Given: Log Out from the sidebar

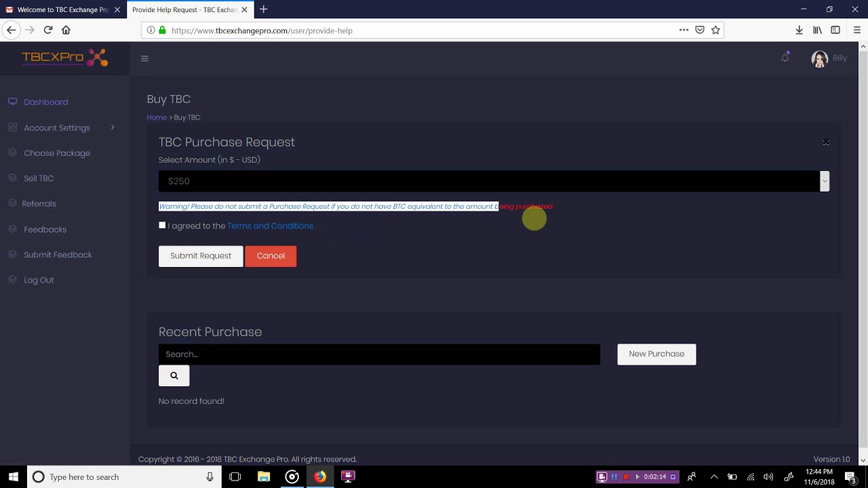Looking at the screenshot, I should 39,280.
